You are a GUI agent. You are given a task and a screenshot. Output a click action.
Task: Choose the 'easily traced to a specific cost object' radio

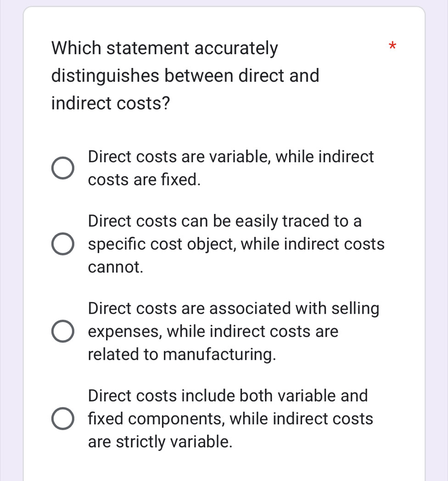(62, 245)
